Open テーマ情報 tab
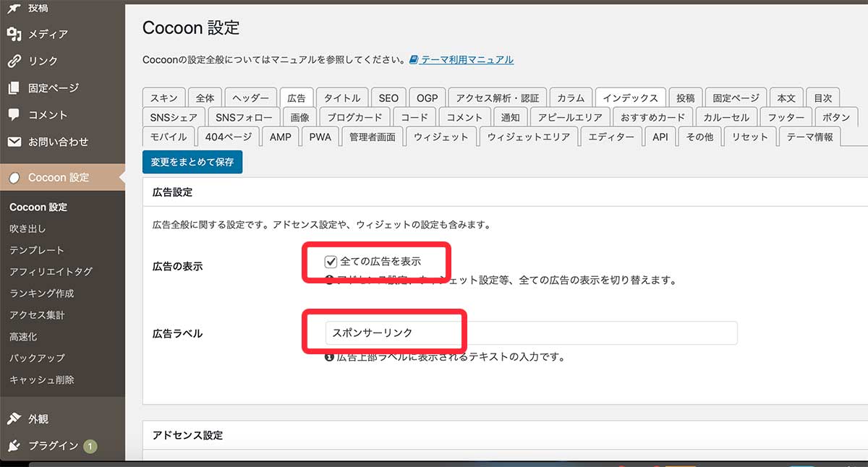 (x=809, y=137)
